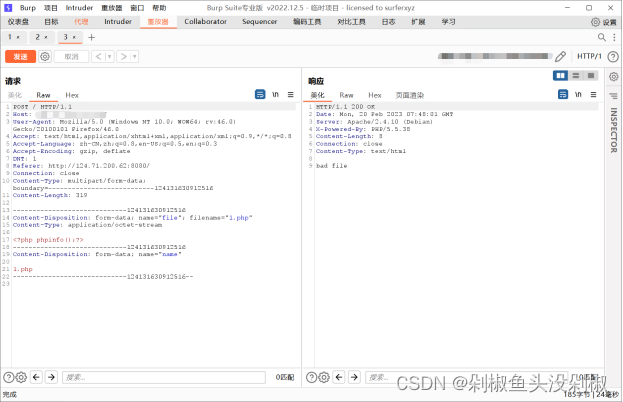The width and height of the screenshot is (623, 402).
Task: Toggle request non-printable chars \n icon
Action: (275, 95)
